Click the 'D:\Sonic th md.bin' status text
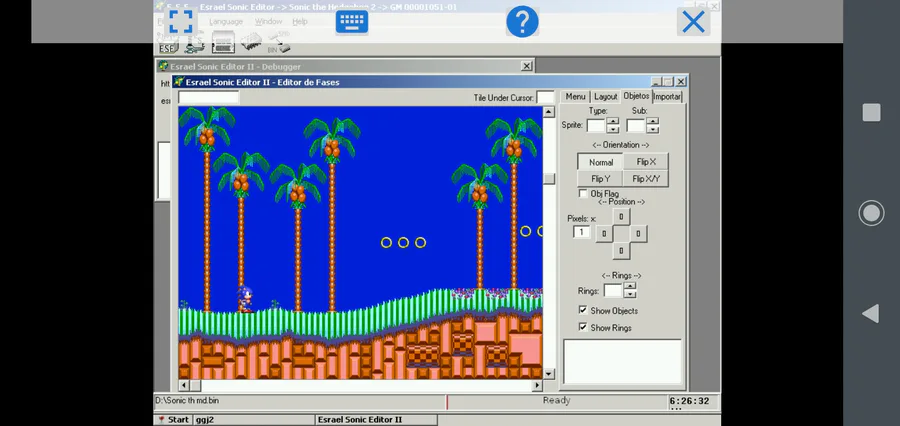This screenshot has width=900, height=426. (x=187, y=401)
